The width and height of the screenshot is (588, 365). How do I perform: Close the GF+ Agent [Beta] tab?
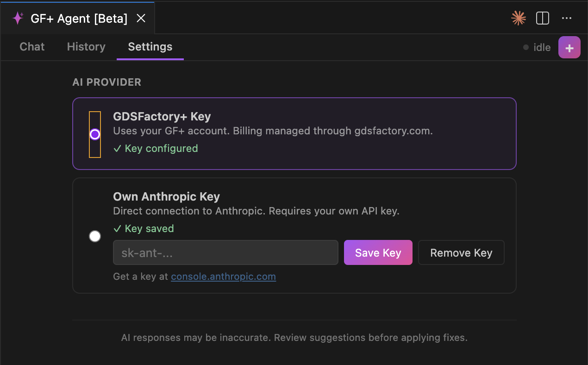coord(141,19)
